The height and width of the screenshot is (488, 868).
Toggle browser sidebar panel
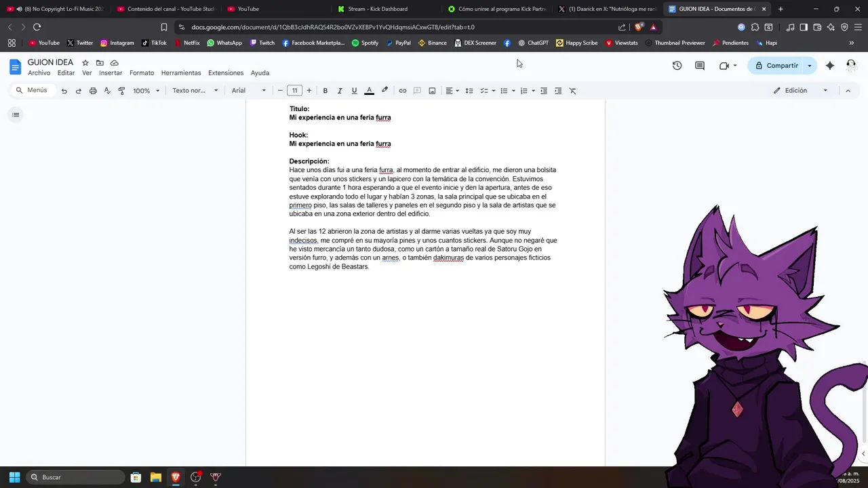pyautogui.click(x=804, y=27)
